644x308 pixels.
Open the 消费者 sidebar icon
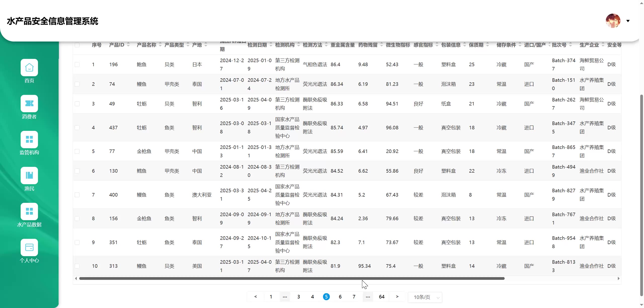coord(29,103)
